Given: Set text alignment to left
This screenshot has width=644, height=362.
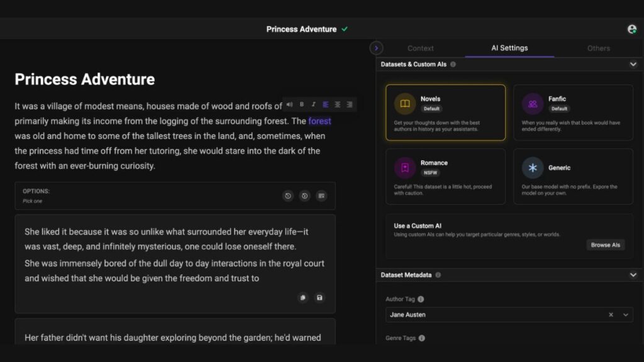Looking at the screenshot, I should tap(326, 104).
